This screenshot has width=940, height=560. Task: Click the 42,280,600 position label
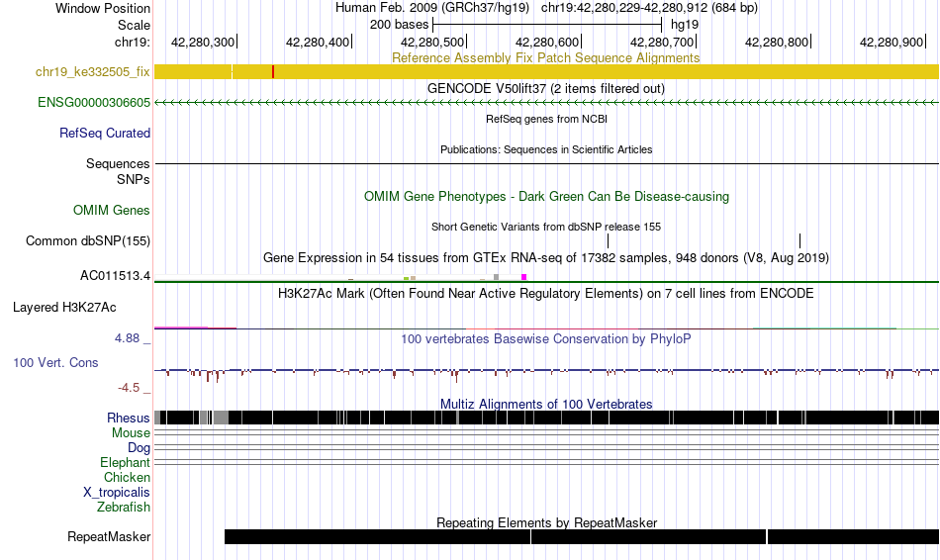(x=547, y=42)
